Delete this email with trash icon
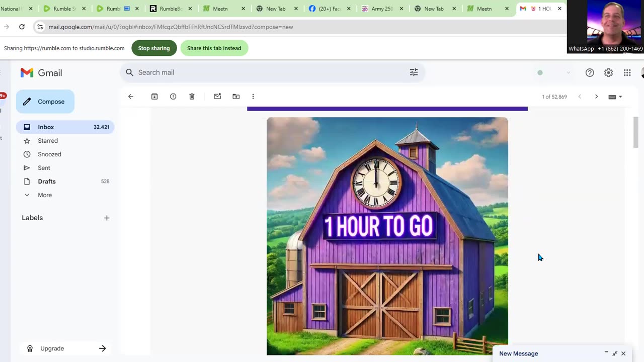This screenshot has height=362, width=644. pyautogui.click(x=192, y=97)
